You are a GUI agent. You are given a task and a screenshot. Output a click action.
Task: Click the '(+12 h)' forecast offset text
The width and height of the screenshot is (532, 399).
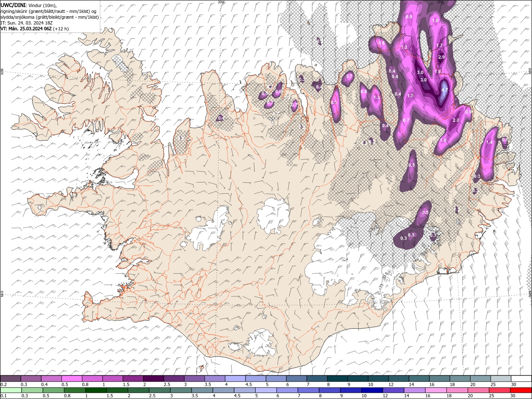point(61,29)
